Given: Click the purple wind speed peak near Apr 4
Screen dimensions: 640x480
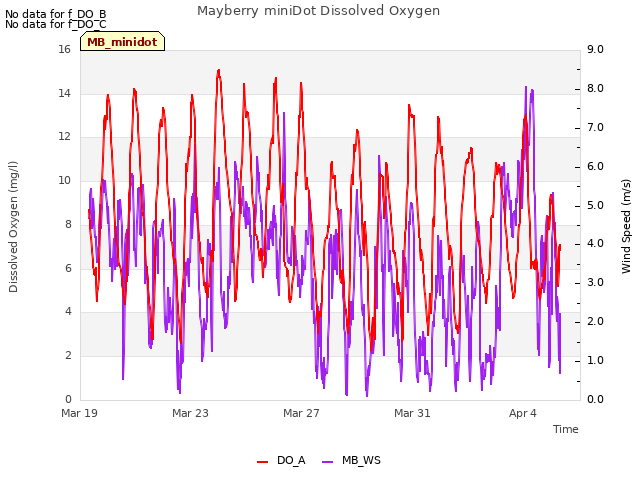Looking at the screenshot, I should (526, 87).
